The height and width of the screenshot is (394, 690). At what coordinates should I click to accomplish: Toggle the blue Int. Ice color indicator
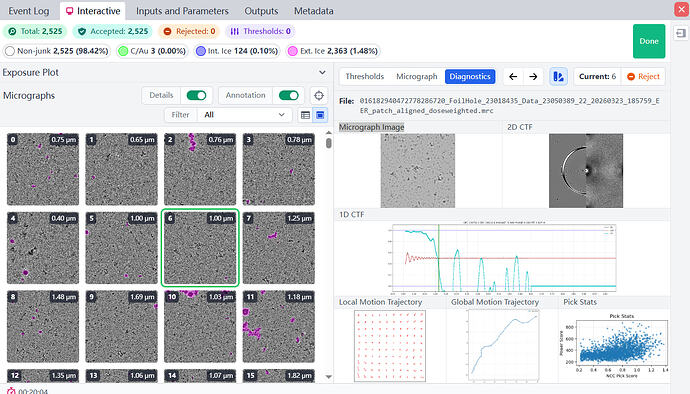tap(201, 51)
